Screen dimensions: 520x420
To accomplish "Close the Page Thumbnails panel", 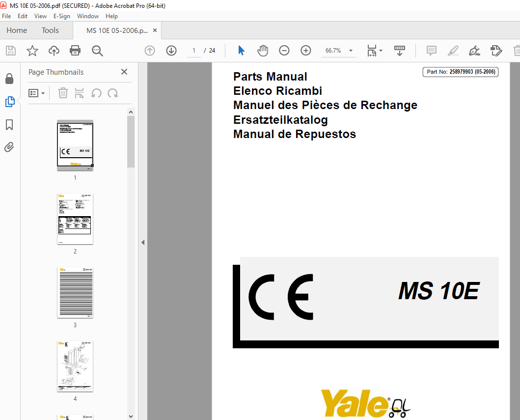I will (124, 72).
